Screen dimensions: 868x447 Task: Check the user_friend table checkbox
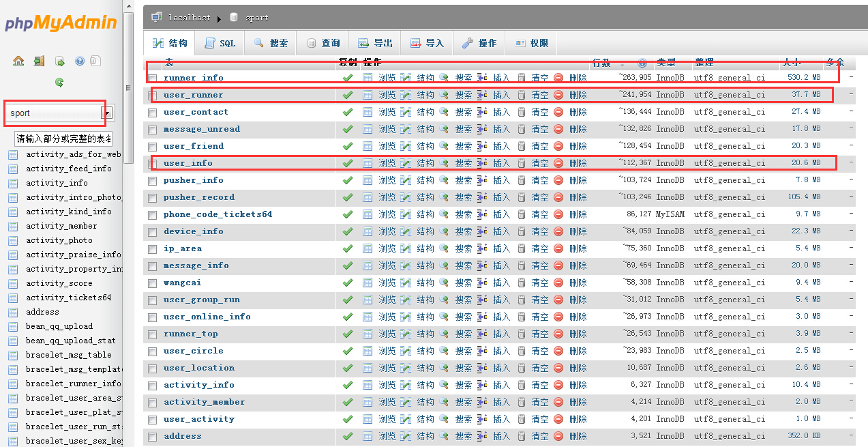(153, 147)
